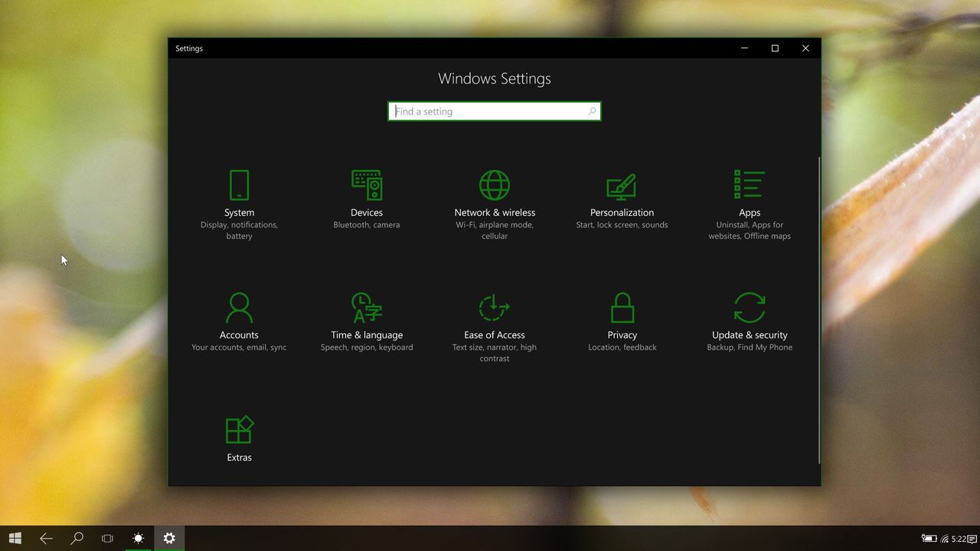
Task: Click 'Wi-Fi, airplane mode, cellular' text
Action: click(x=495, y=230)
